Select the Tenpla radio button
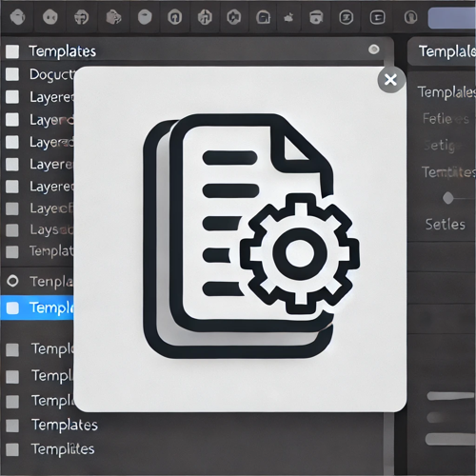Viewport: 476px width, 476px height. pyautogui.click(x=12, y=281)
